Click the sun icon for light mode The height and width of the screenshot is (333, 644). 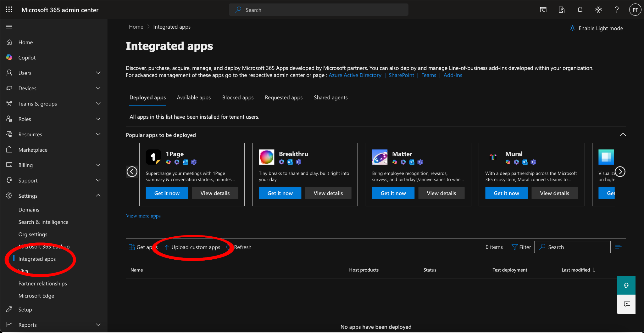point(573,28)
